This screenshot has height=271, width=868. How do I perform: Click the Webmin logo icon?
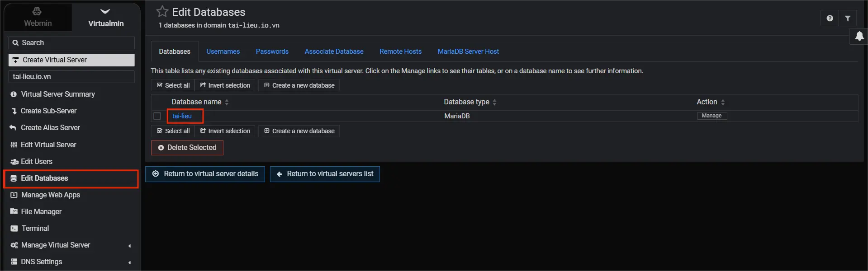[x=37, y=11]
